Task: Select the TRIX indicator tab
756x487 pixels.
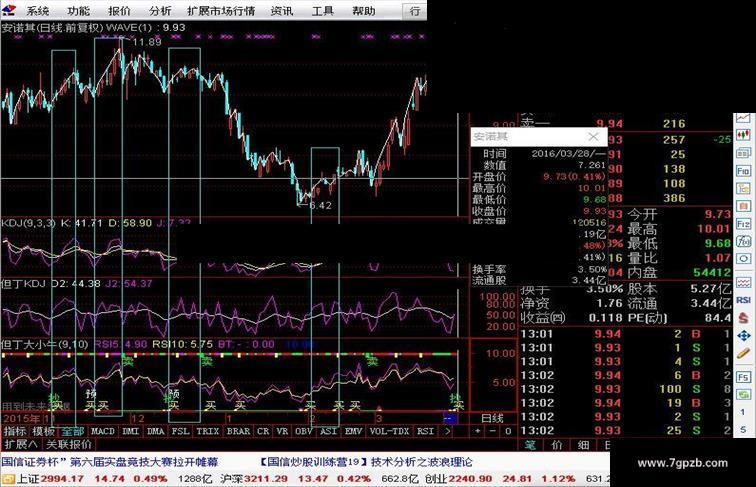Action: pos(208,431)
